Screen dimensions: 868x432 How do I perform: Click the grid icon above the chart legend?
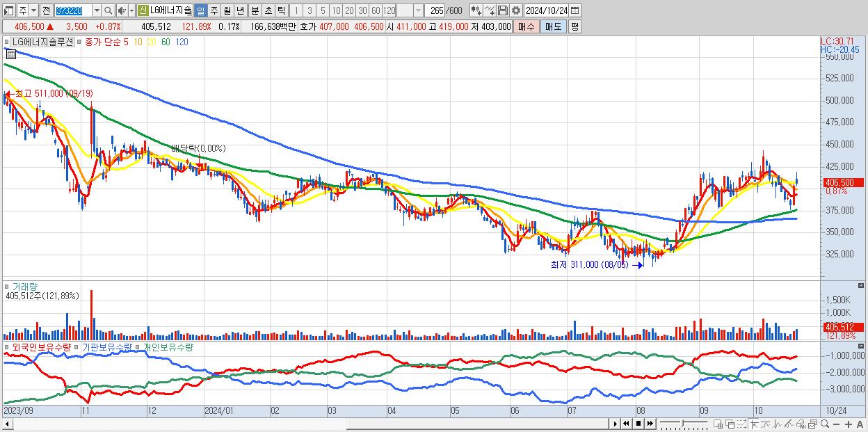(x=10, y=54)
